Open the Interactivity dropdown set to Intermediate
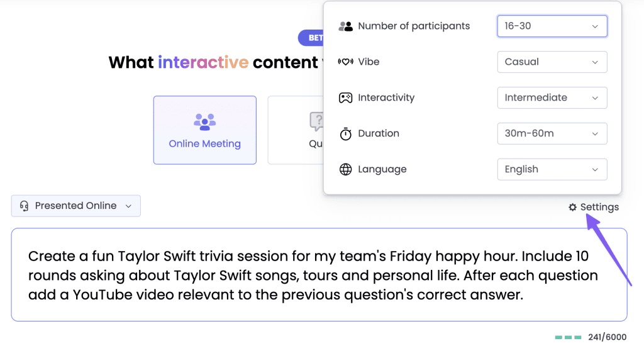The width and height of the screenshot is (644, 358). (x=552, y=98)
